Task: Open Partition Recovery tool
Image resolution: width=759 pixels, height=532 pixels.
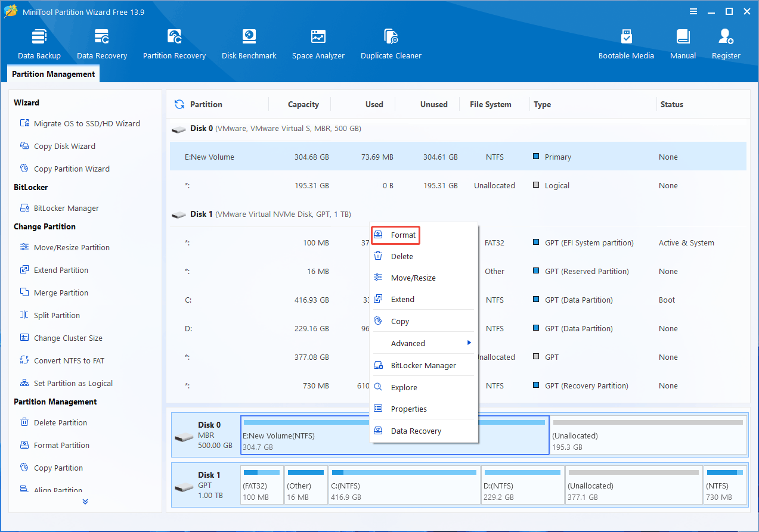Action: [174, 44]
